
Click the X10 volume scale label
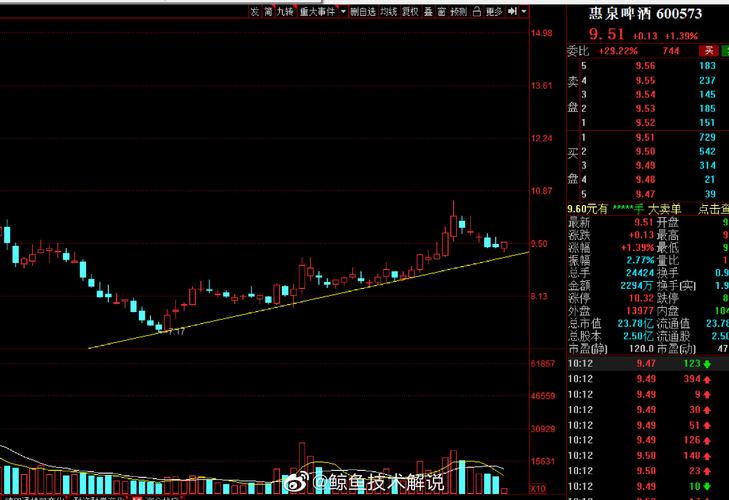coord(538,489)
